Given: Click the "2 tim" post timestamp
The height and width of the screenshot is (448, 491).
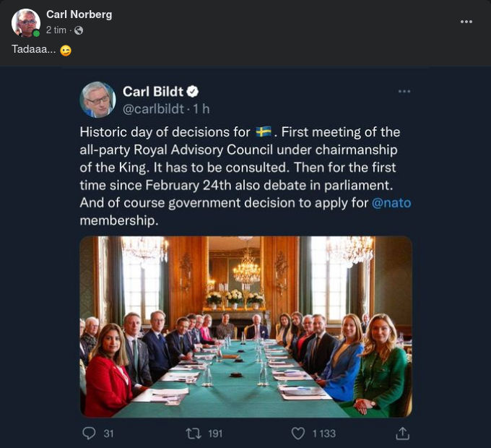Looking at the screenshot, I should click(x=56, y=30).
